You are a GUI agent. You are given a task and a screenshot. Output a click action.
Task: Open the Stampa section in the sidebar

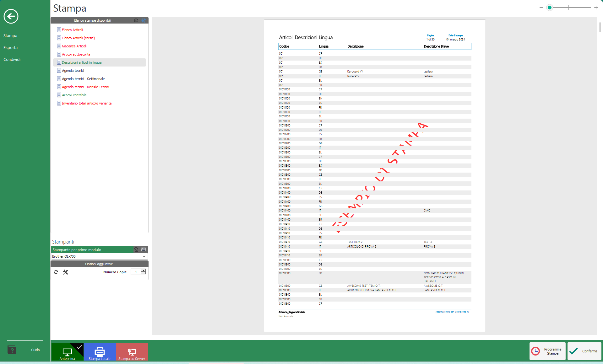coord(10,36)
